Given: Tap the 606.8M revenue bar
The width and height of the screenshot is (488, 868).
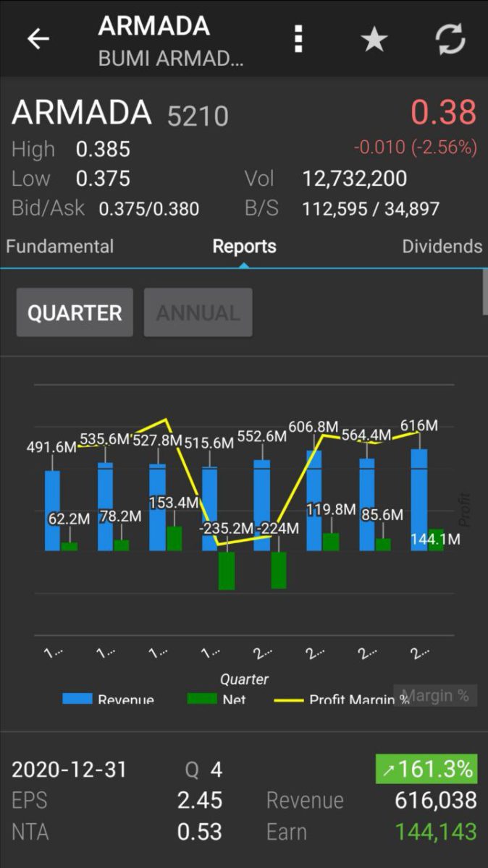Looking at the screenshot, I should point(315,501).
